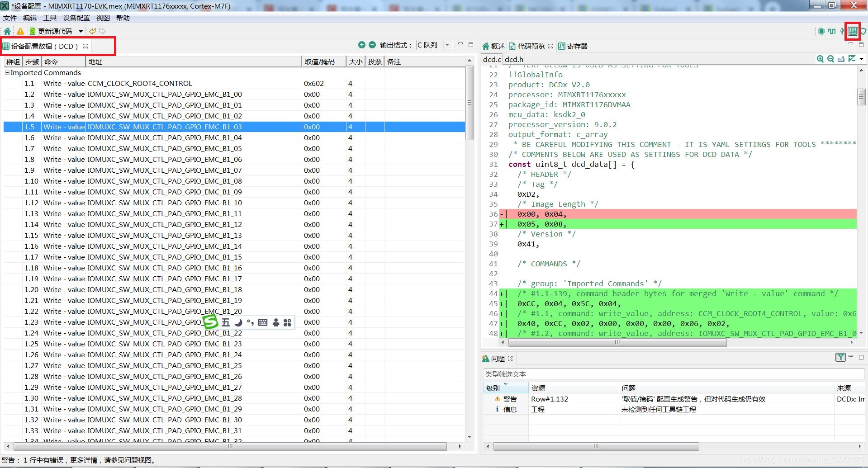Click the filter funnel icon in 问题 panel
868x468 pixels.
840,357
